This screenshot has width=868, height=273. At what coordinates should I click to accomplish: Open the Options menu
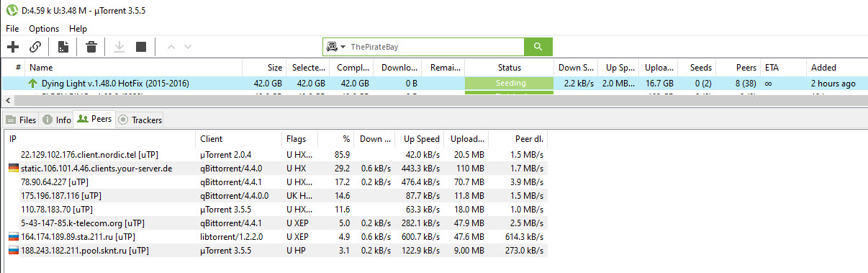coord(44,29)
